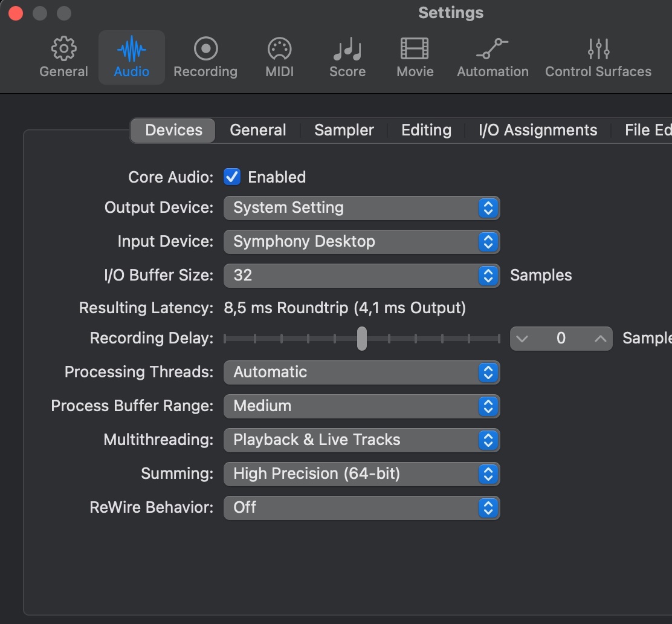This screenshot has width=672, height=624.
Task: Open the Input Device dropdown
Action: click(x=361, y=242)
